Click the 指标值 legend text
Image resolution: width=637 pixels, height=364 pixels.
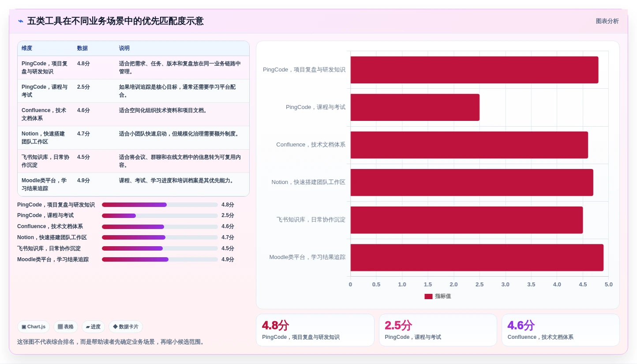point(443,296)
